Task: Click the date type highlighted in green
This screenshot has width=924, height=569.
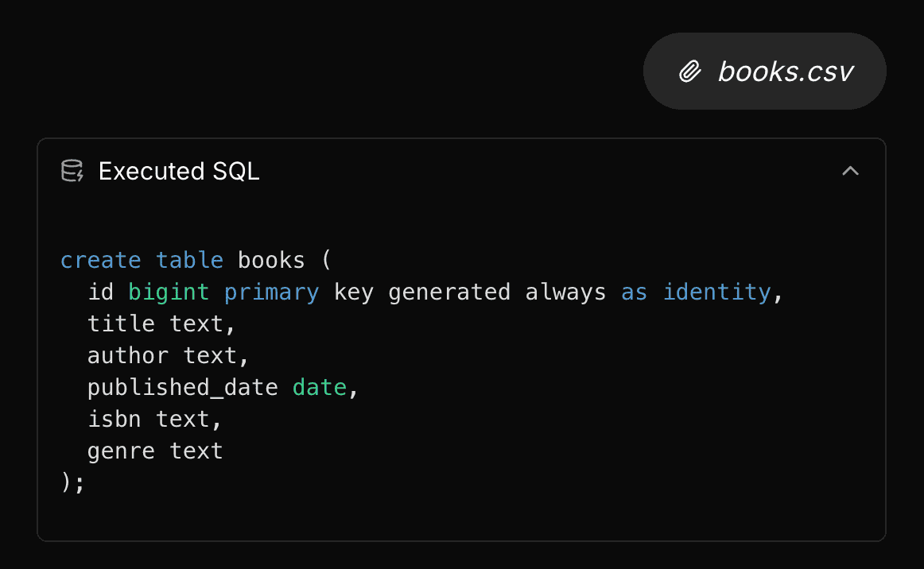Action: click(x=320, y=387)
